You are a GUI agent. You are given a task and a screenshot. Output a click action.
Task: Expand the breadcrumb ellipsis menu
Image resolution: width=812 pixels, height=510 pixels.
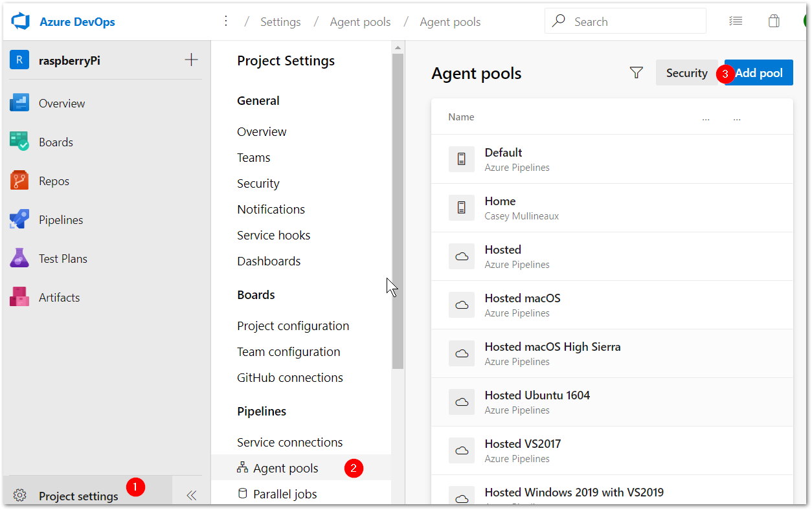coord(226,21)
